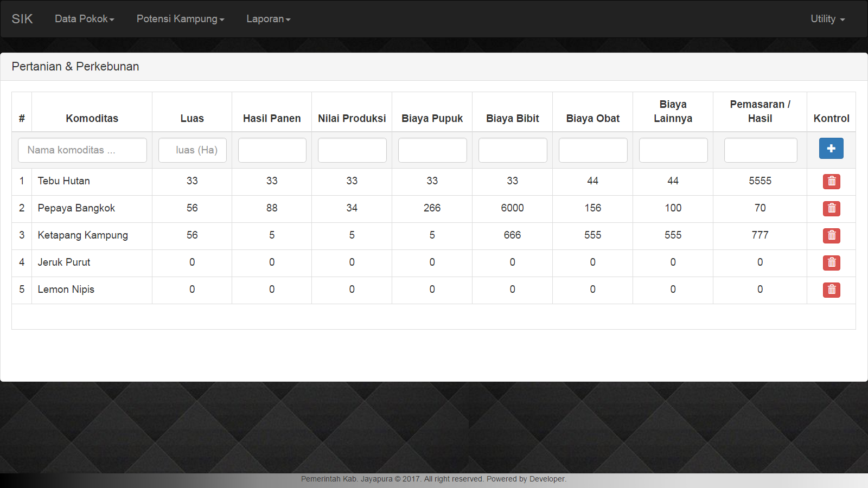Select the Nilai Produksi input box

(x=352, y=150)
